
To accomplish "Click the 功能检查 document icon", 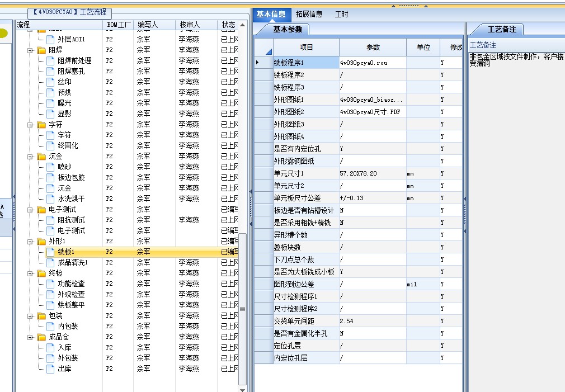I will pyautogui.click(x=50, y=284).
